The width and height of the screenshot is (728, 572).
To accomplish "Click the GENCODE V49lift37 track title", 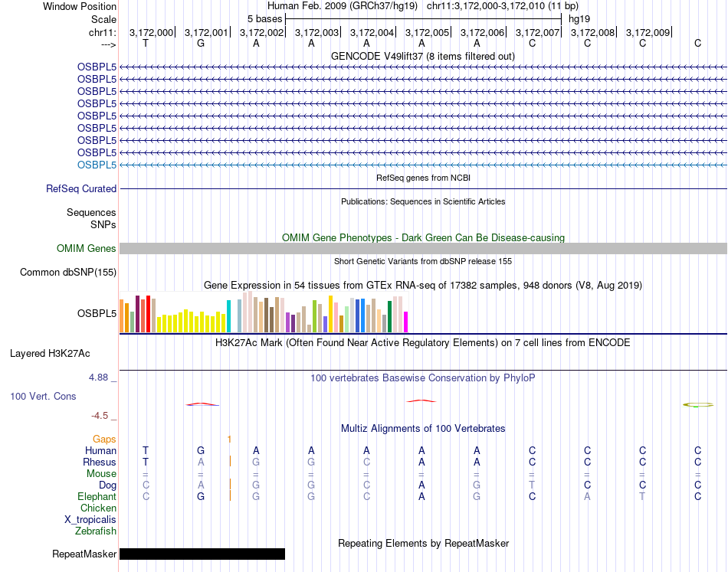I will click(422, 56).
